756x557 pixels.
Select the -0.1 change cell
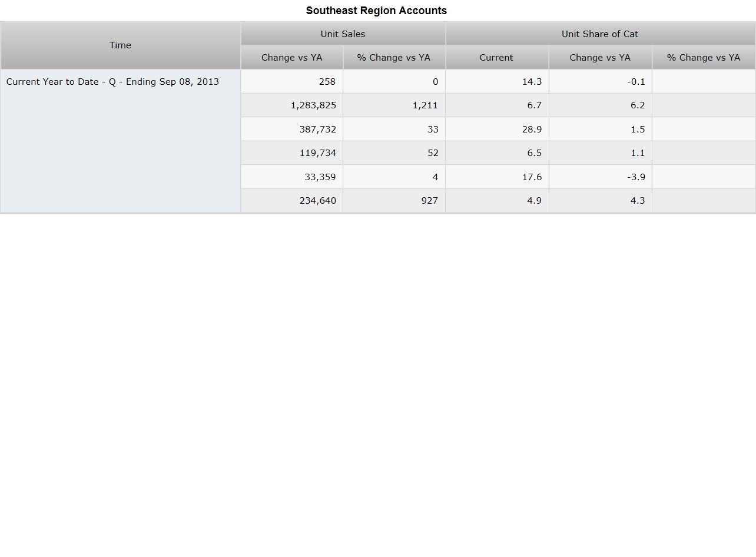pos(600,81)
